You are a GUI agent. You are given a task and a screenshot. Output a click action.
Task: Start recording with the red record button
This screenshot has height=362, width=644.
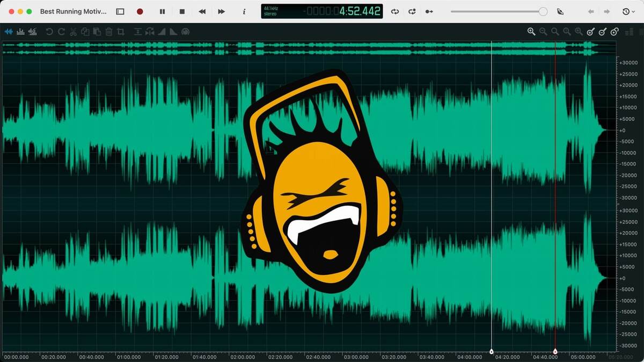[x=140, y=11]
